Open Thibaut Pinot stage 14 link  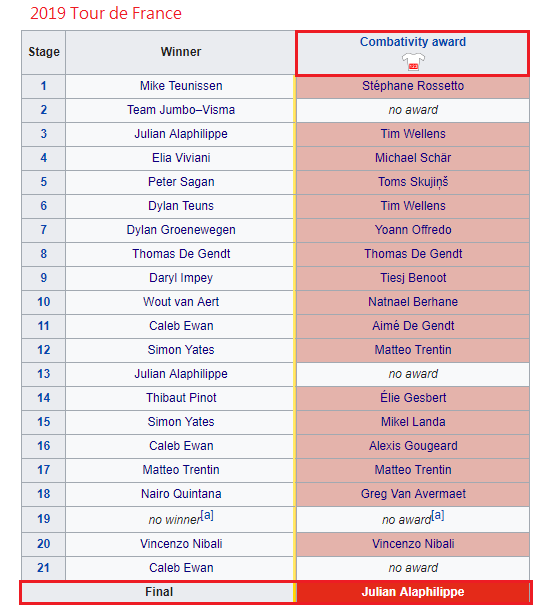tap(181, 398)
